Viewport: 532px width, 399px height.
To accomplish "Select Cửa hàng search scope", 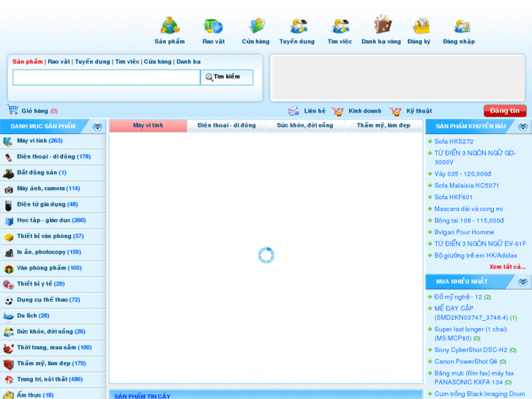I will [157, 61].
